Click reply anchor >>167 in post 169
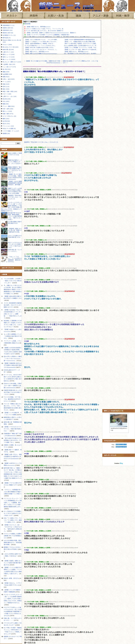 tap(27, 211)
